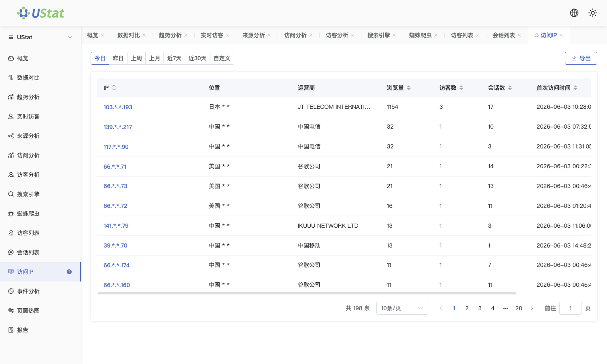
Task: Click the 导出 export button
Action: (581, 58)
